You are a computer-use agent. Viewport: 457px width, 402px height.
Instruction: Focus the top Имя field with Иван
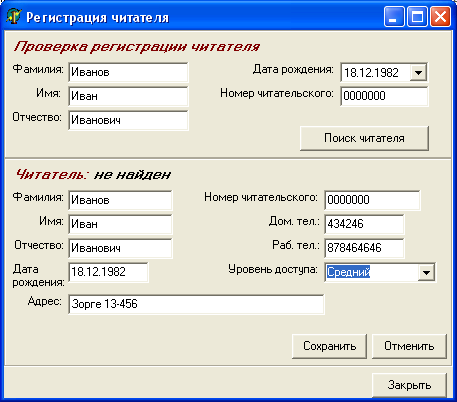point(128,96)
